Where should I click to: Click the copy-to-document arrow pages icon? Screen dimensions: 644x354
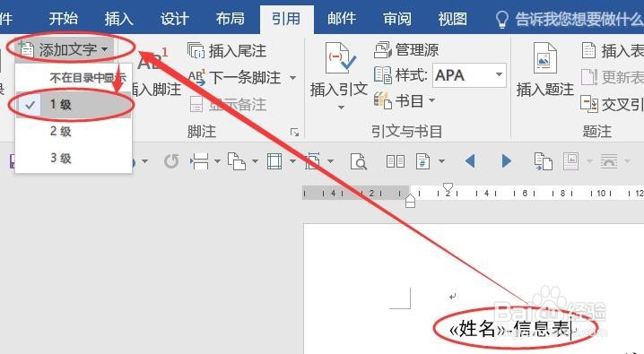(543, 161)
